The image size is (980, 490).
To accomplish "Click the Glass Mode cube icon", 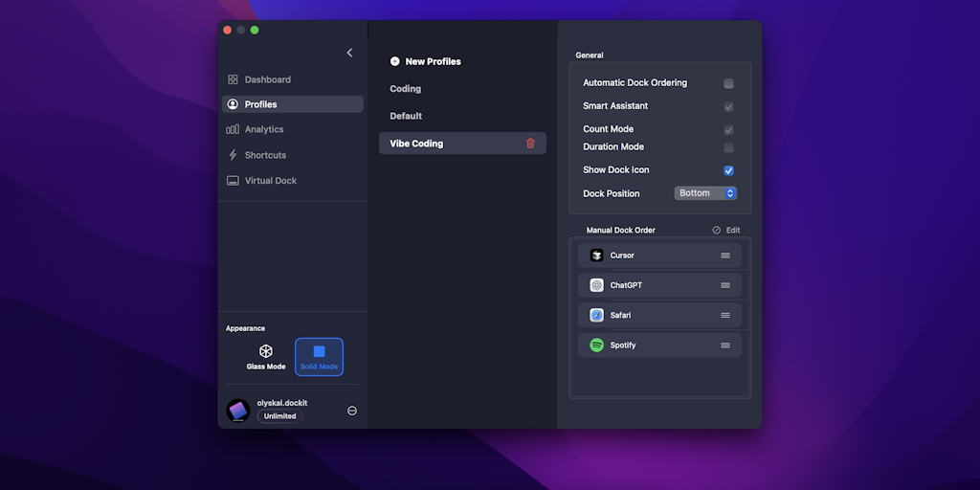I will tap(266, 351).
